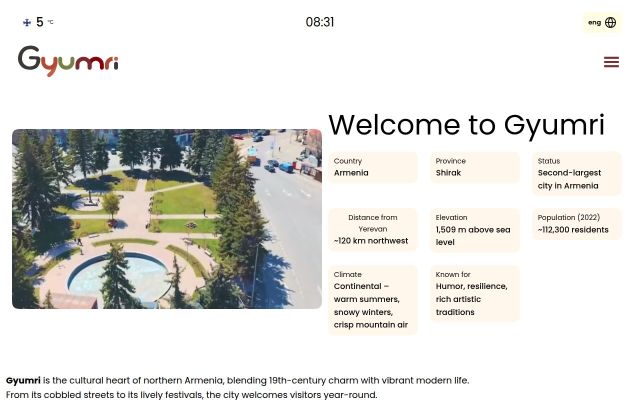Open the eng language selector

click(x=602, y=22)
